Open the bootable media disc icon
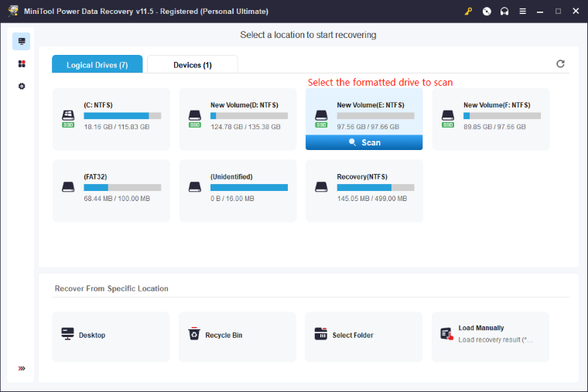 tap(487, 12)
